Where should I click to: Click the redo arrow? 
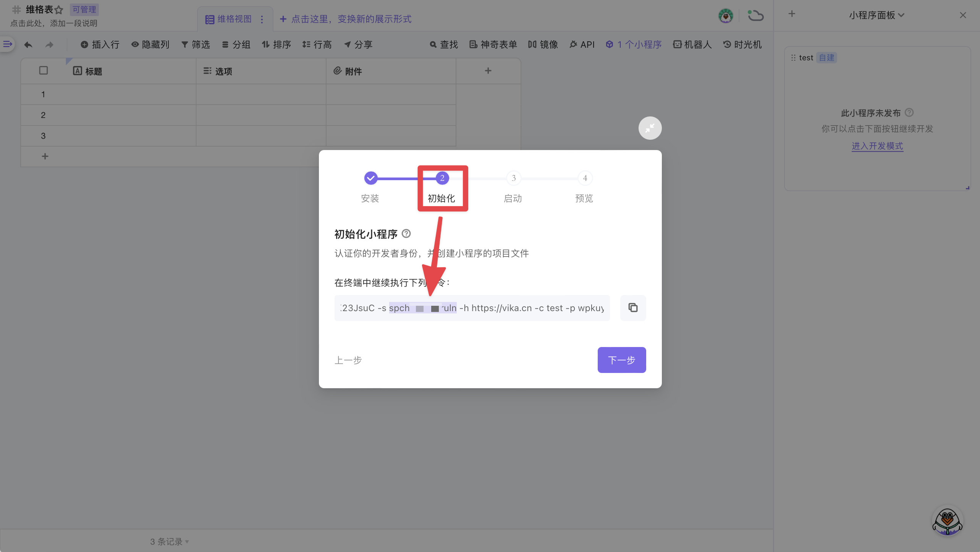point(49,45)
